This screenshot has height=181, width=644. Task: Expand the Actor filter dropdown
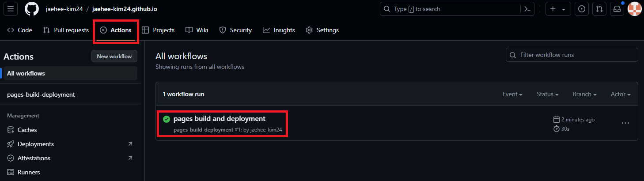click(x=621, y=94)
